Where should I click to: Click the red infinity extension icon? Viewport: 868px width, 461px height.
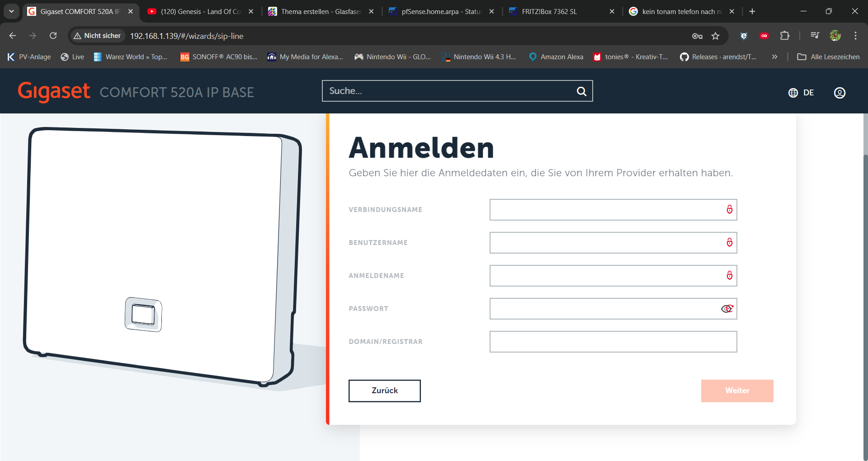point(764,36)
